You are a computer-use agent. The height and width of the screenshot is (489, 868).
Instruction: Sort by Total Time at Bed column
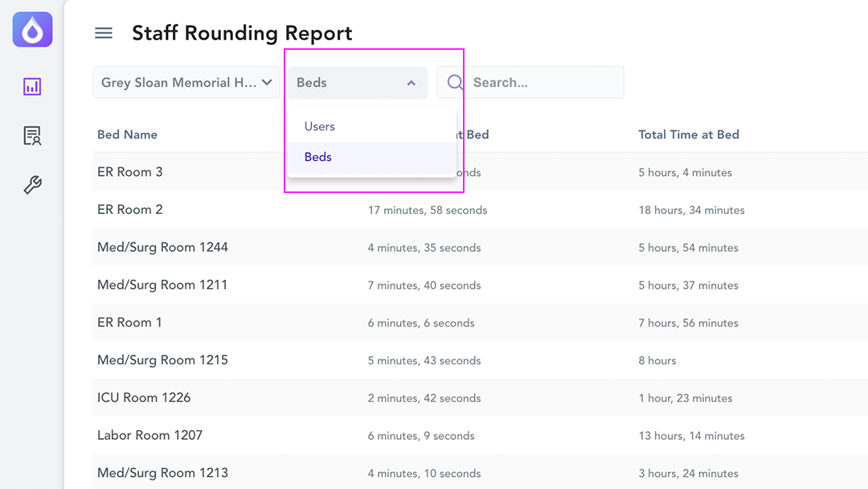tap(688, 134)
